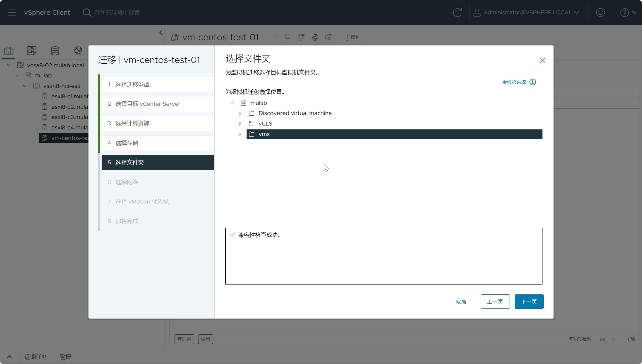642x364 pixels.
Task: Click 导出 export button
Action: tap(206, 339)
